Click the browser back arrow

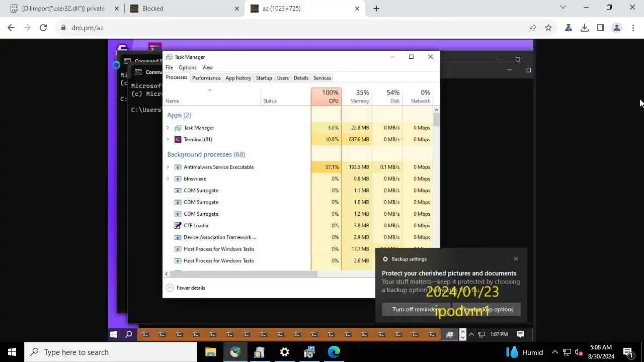coord(11,28)
